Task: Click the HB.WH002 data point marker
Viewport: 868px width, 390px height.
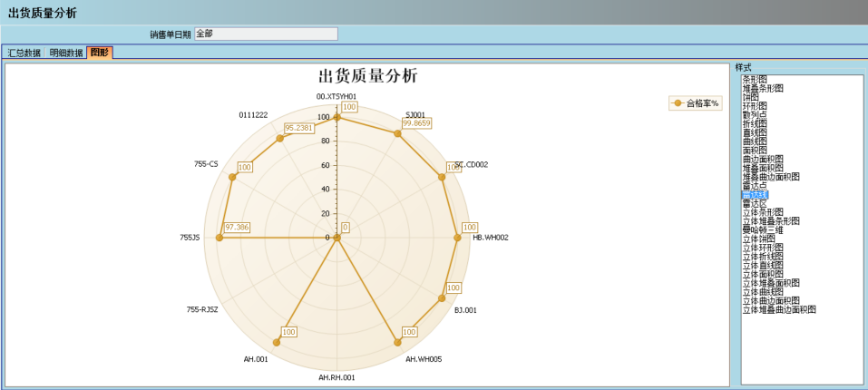Action: [x=458, y=238]
